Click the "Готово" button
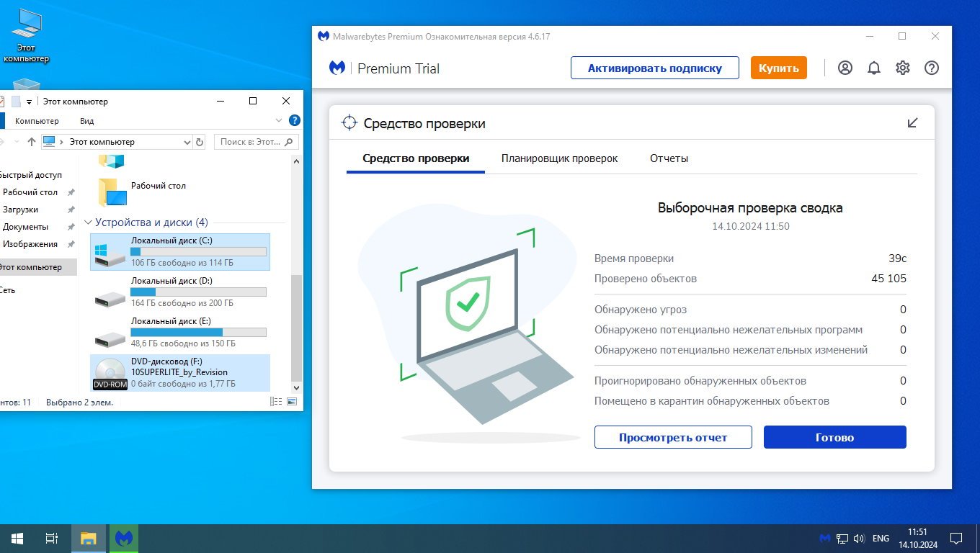 (x=834, y=437)
